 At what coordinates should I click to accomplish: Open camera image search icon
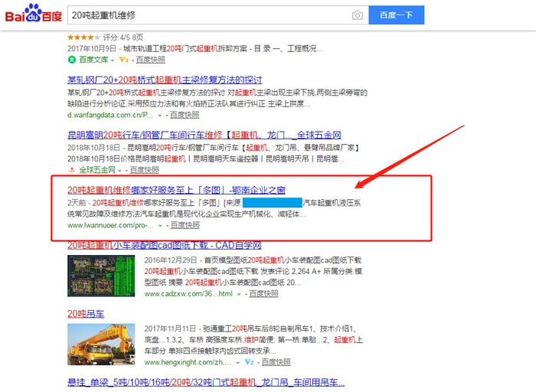(358, 15)
